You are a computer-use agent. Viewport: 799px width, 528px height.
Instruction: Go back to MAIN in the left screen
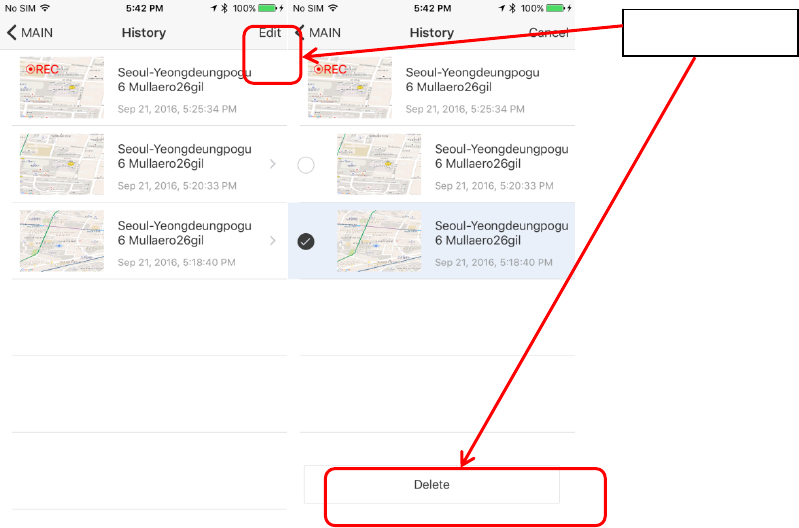click(x=30, y=33)
